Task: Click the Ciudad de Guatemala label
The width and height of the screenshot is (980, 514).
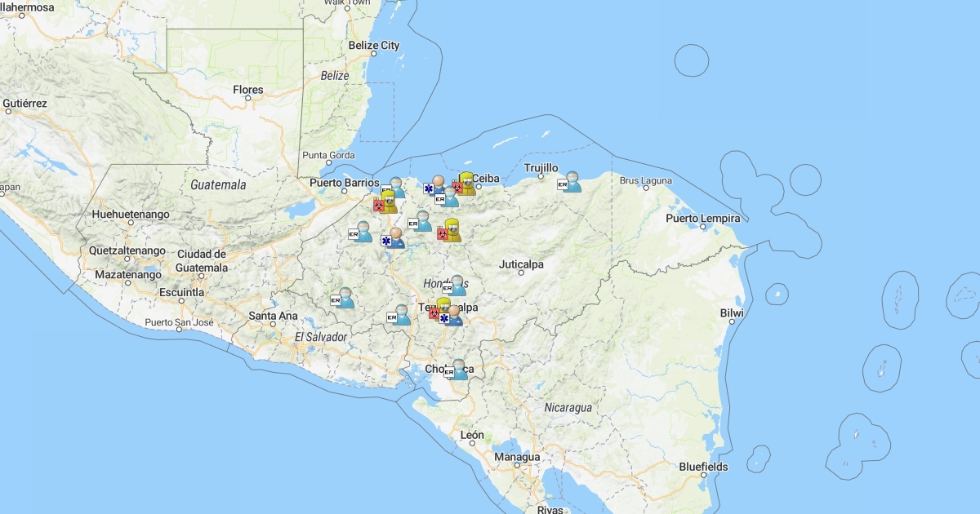Action: (x=202, y=260)
